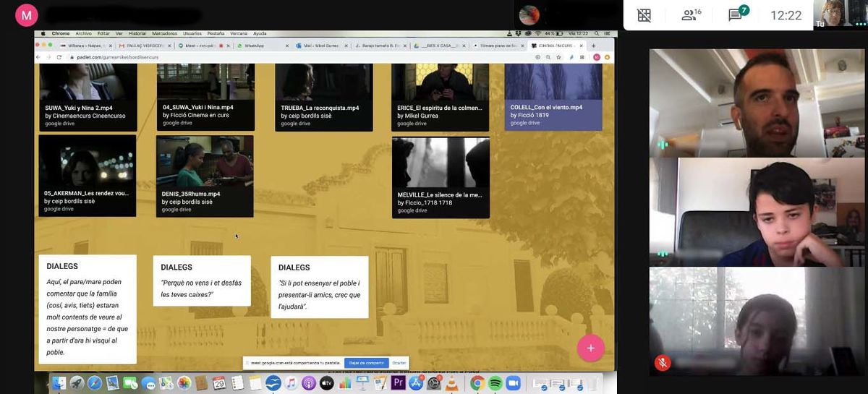Image resolution: width=868 pixels, height=394 pixels.
Task: Open the SUWA_Yuki y Nina 2.mp4 post
Action: [88, 97]
